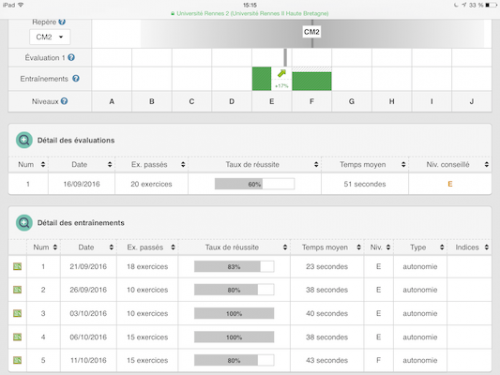Click '20 exercices' in evaluations table
This screenshot has height=375, width=500.
click(x=151, y=184)
